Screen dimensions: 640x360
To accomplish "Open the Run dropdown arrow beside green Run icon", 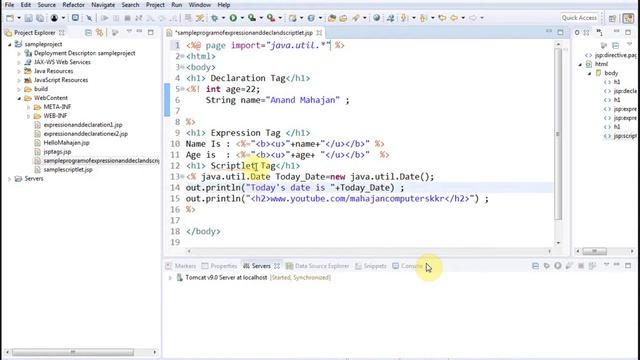I will (242, 18).
